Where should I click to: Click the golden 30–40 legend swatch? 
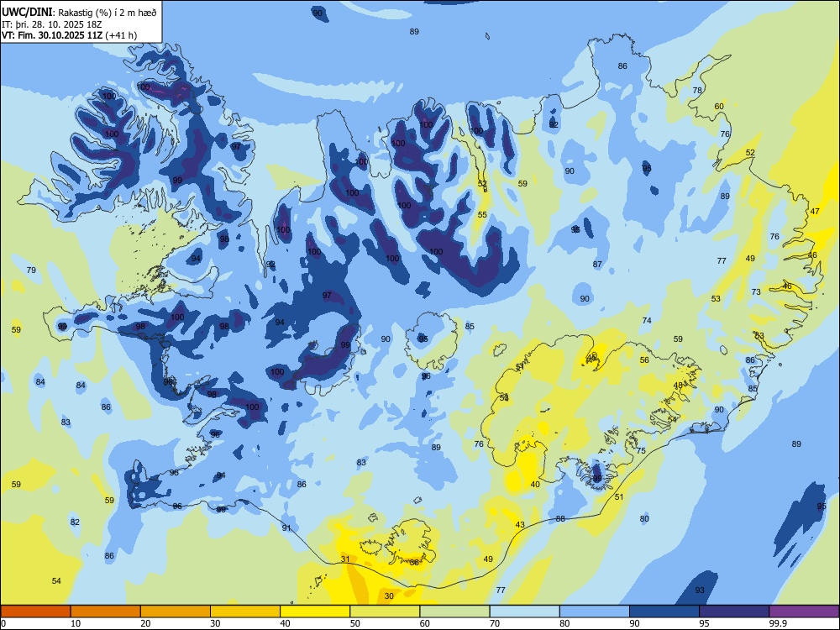point(245,612)
